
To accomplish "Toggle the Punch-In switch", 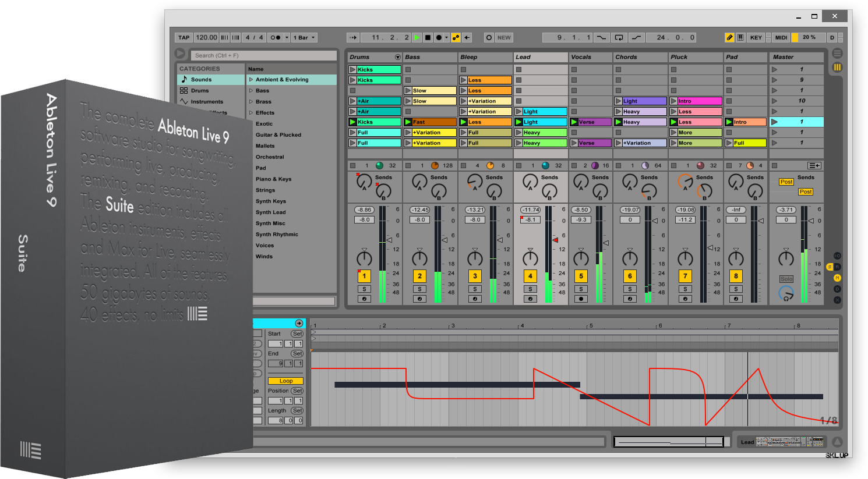I will [x=602, y=37].
